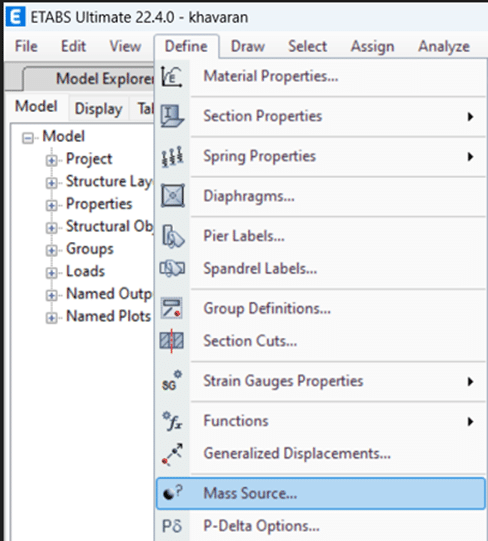
Task: Select the Groups tree item
Action: (x=90, y=249)
